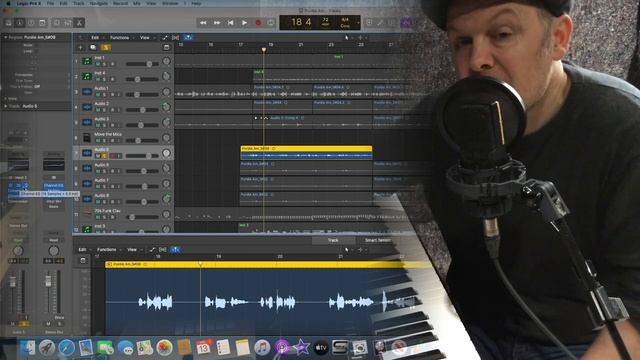Screen dimensions: 640x360
Task: Open Quick Help in control bar
Action: pyautogui.click(x=31, y=23)
